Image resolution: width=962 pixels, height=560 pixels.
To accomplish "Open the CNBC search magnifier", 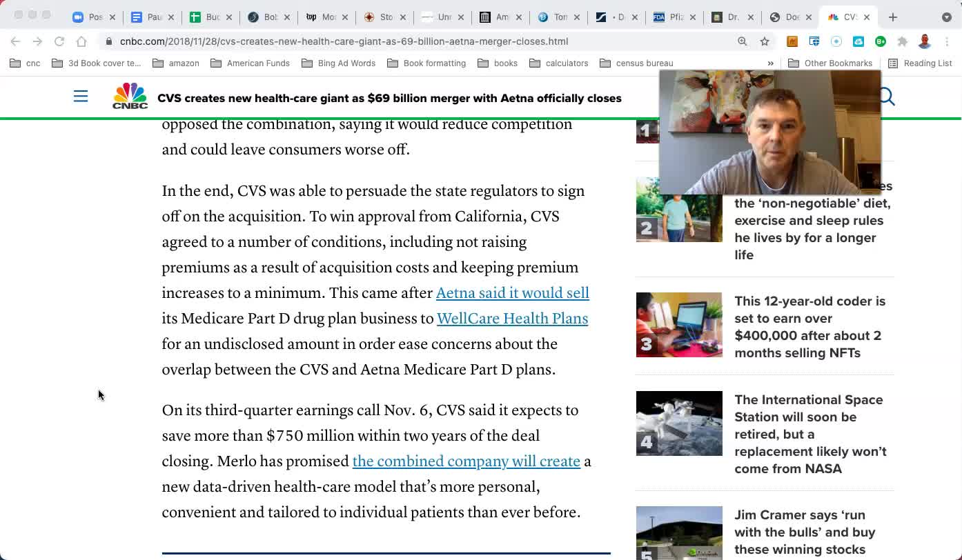I will (x=887, y=97).
